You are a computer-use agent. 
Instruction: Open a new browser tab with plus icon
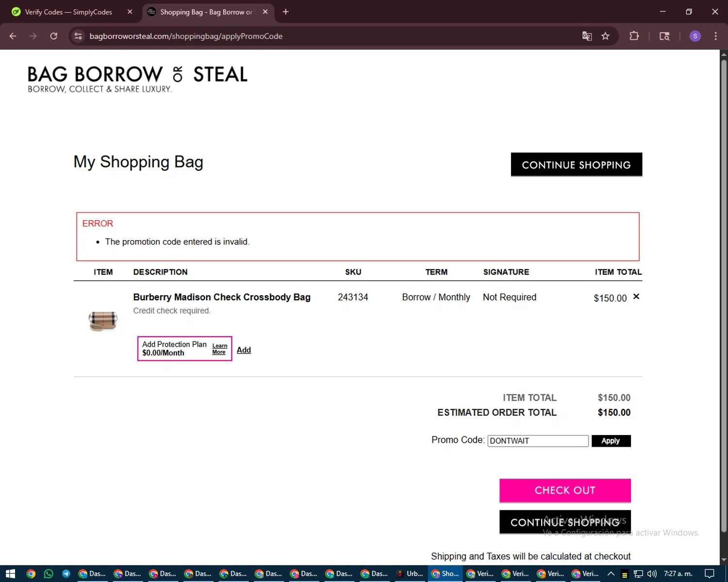point(286,12)
